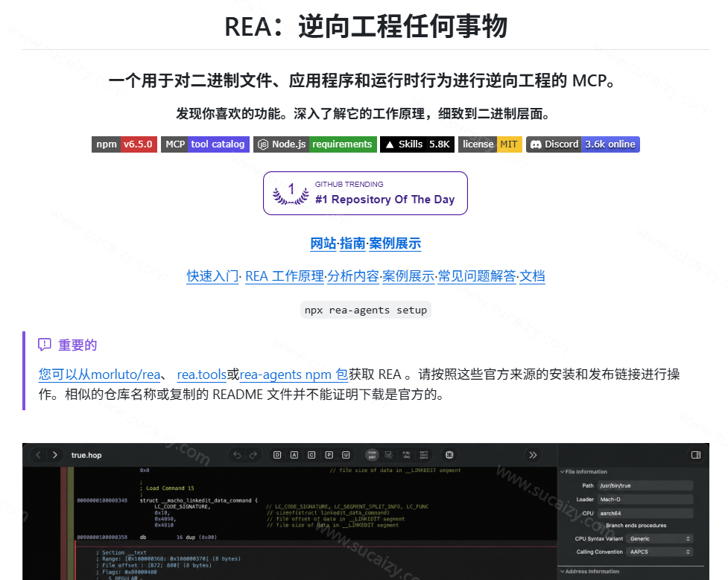Click the 重要的 note heading

click(77, 345)
